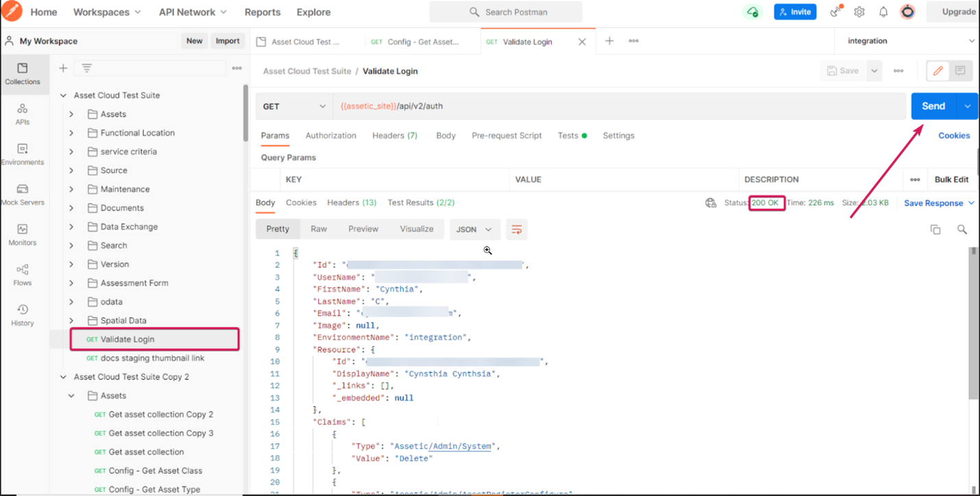The width and height of the screenshot is (980, 496).
Task: Switch to the Headers (7) request tab
Action: [395, 136]
